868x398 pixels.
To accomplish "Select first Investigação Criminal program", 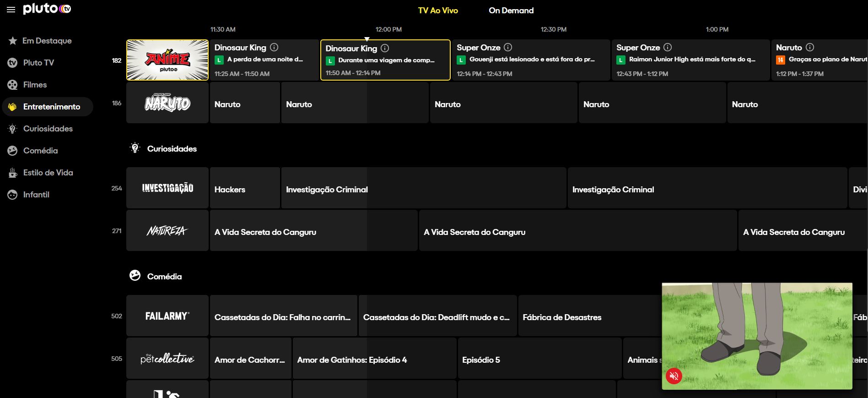I will (x=424, y=188).
